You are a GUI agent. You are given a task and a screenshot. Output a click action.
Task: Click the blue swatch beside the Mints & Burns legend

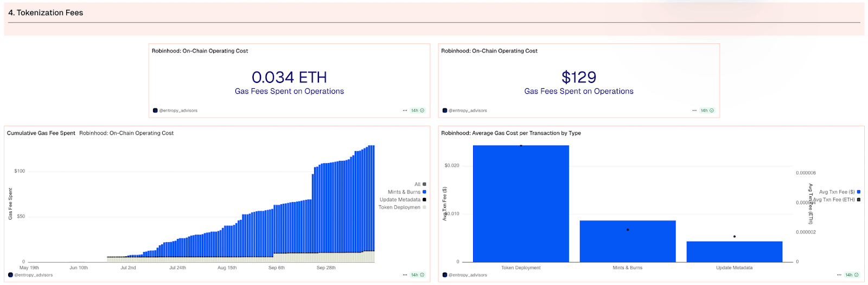(424, 192)
